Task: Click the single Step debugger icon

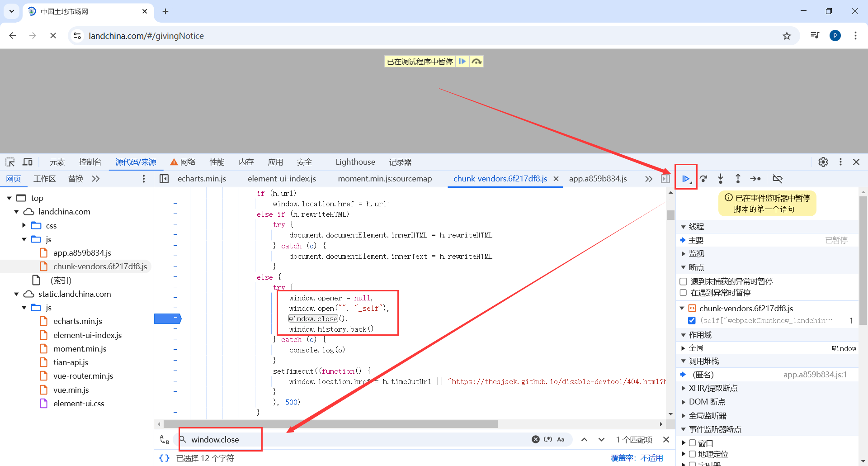Action: [x=755, y=179]
